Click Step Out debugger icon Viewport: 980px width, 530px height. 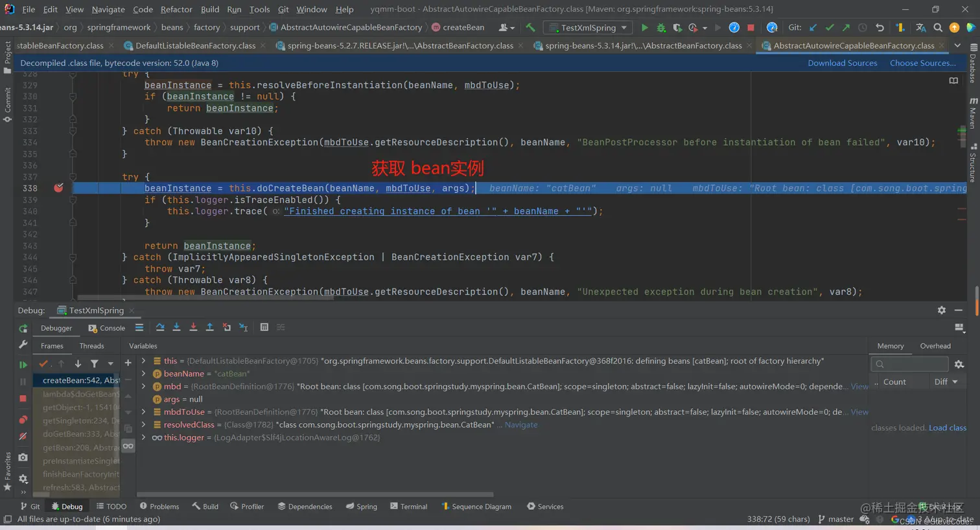(x=210, y=327)
